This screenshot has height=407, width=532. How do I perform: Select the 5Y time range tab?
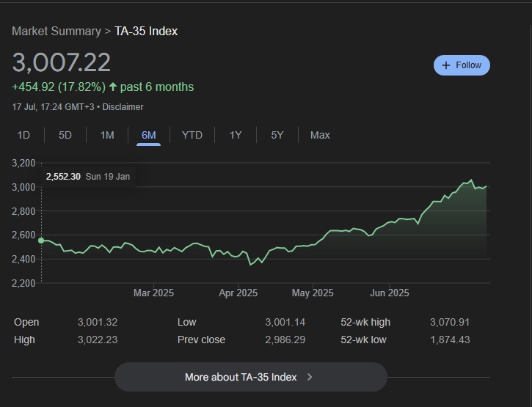(x=277, y=135)
